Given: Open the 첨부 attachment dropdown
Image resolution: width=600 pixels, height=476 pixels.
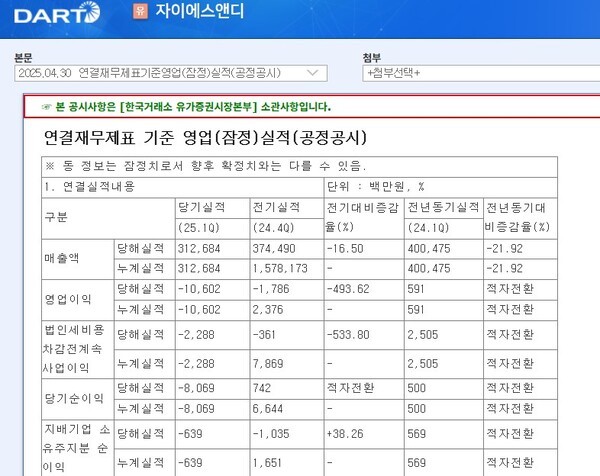Looking at the screenshot, I should 481,73.
